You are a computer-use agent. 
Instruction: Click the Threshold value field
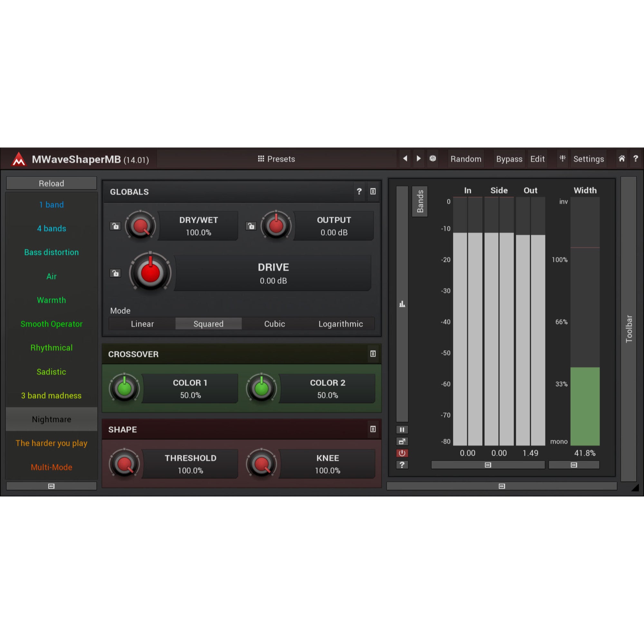[190, 464]
